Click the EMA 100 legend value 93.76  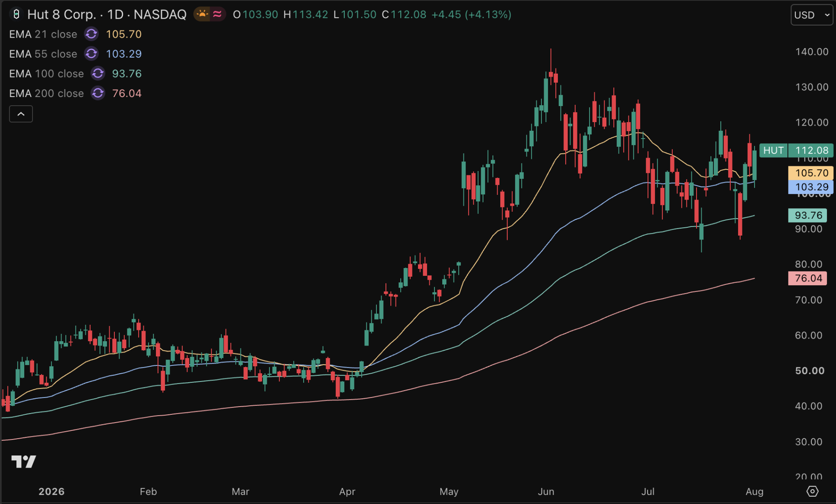click(127, 74)
